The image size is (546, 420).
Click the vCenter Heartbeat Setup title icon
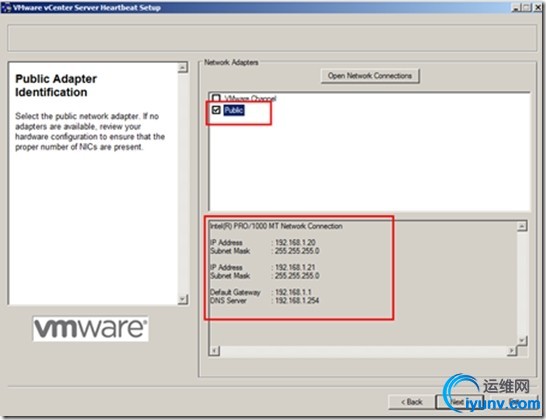6,7
